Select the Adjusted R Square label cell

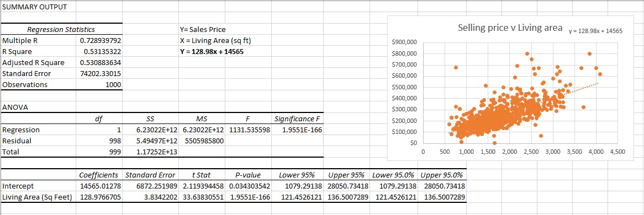(38, 63)
